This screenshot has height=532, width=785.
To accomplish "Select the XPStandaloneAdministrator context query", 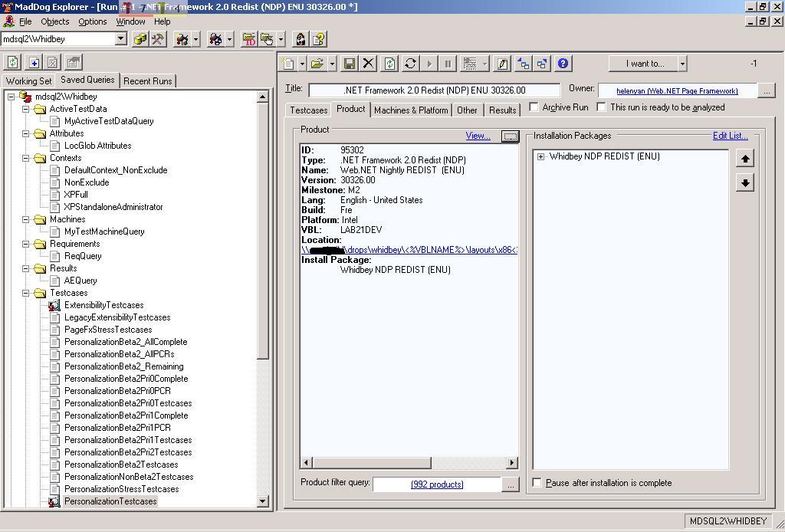I will pos(113,207).
